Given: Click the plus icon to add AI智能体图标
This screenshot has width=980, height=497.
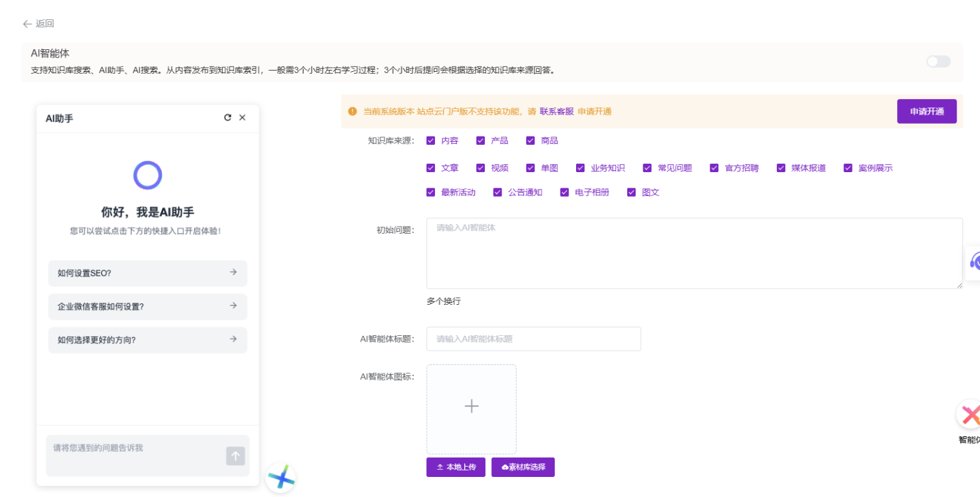Looking at the screenshot, I should [471, 406].
